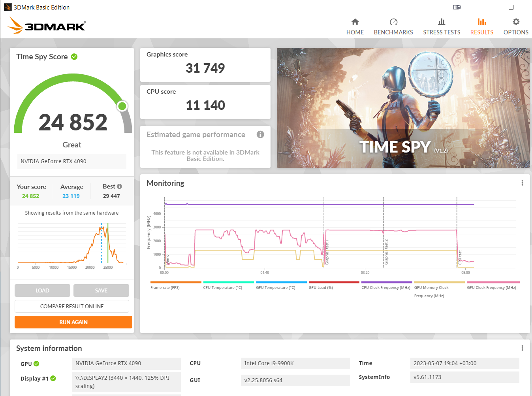Toggle the CPU Clock Frequency legend series

pyautogui.click(x=387, y=285)
